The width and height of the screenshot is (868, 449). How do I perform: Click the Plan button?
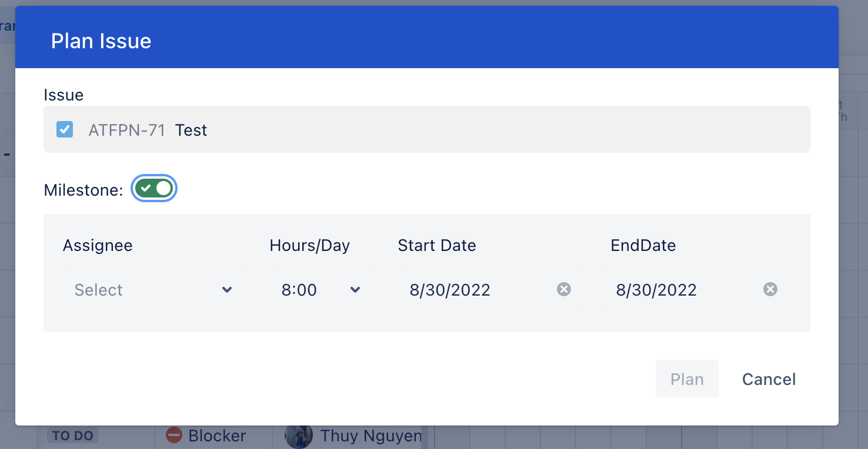[x=687, y=379]
